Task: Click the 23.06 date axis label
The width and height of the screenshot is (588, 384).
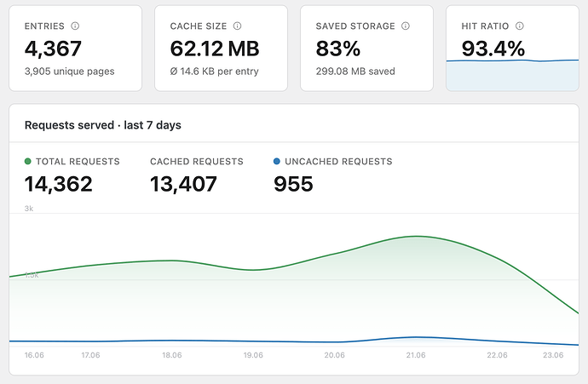Action: [553, 355]
